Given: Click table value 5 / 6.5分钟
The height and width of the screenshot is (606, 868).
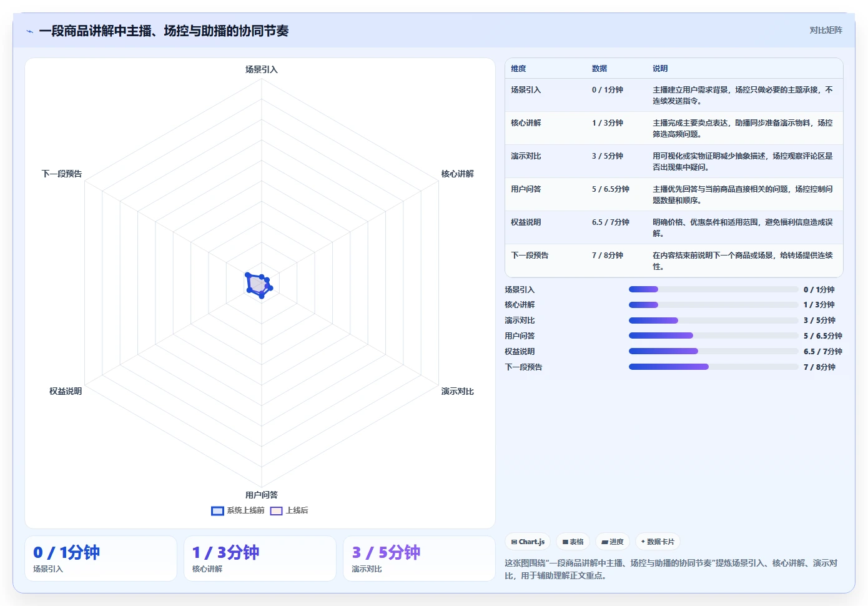Looking at the screenshot, I should (611, 189).
